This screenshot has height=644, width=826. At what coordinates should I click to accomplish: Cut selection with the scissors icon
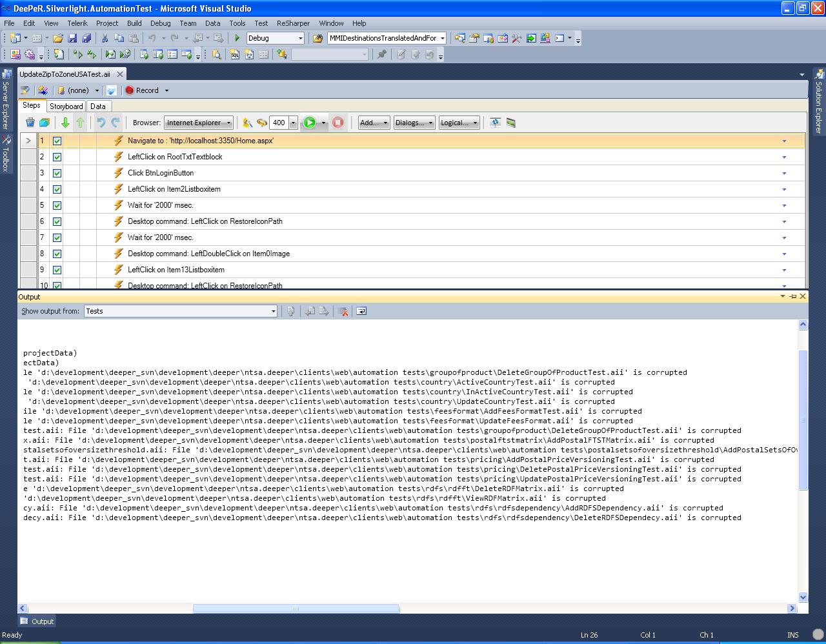coord(105,38)
